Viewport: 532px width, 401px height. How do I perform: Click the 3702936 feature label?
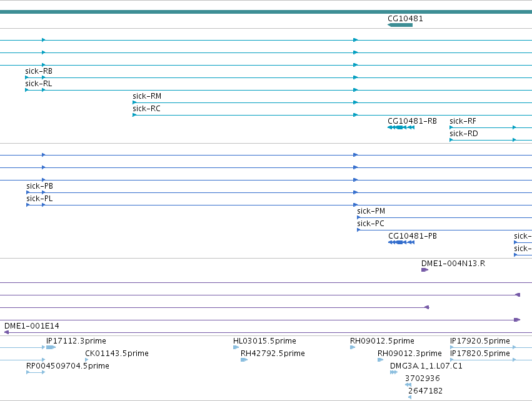[x=423, y=379]
